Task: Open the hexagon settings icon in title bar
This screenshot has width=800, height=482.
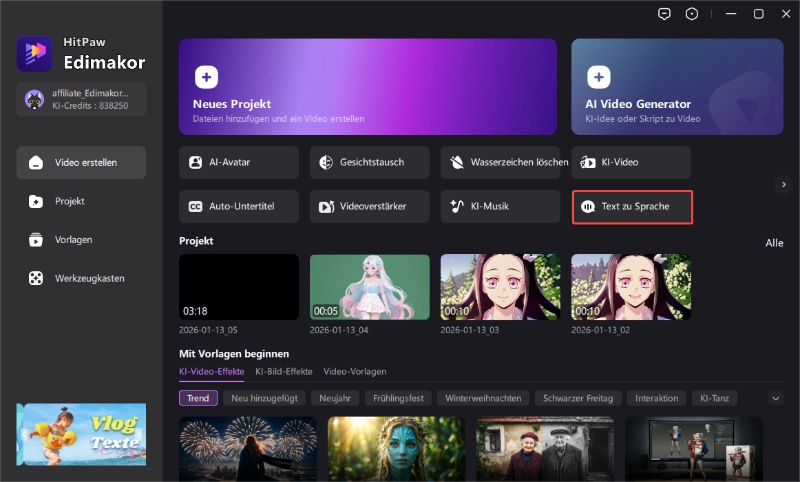Action: coord(691,14)
